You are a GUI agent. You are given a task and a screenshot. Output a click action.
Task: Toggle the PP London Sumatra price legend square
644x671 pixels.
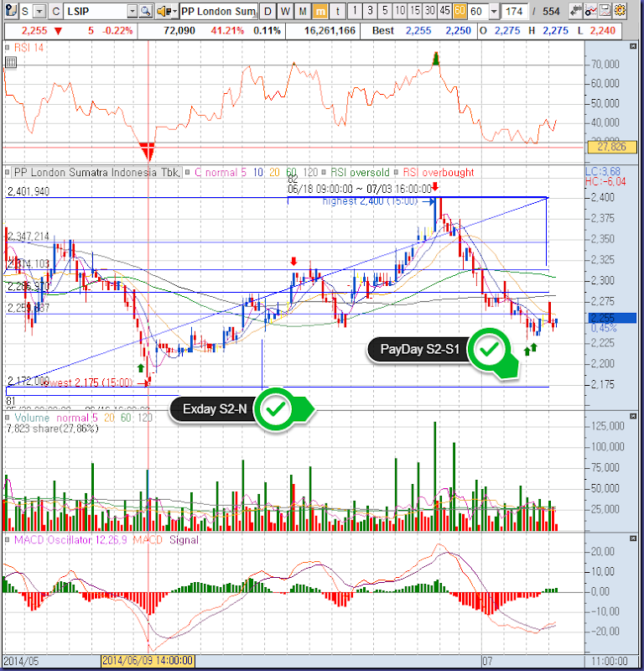(8, 173)
